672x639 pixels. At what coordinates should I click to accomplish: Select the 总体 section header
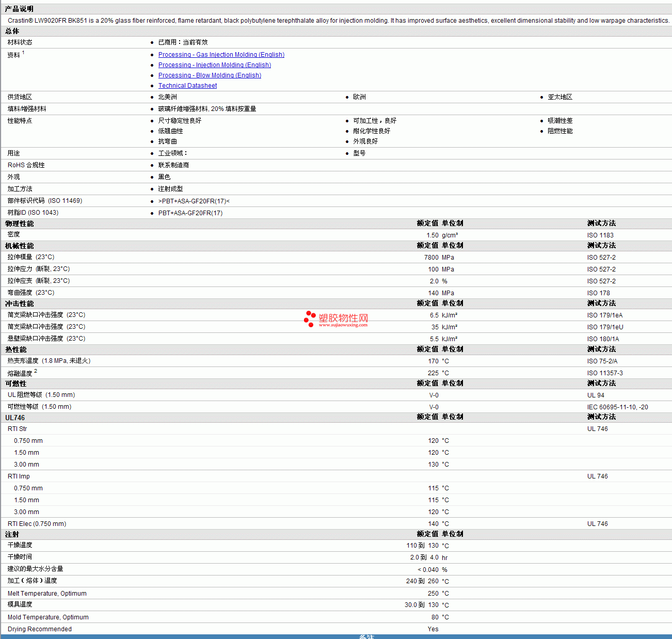pos(12,31)
